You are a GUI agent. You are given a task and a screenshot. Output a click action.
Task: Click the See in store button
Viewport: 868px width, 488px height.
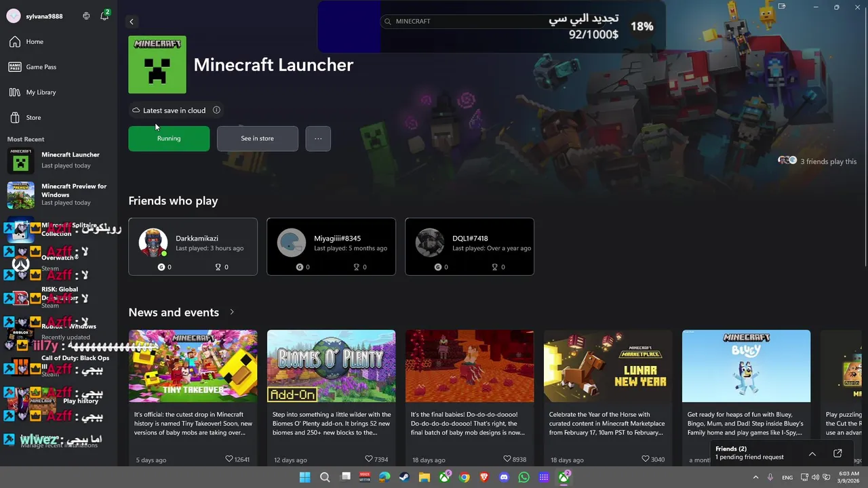pos(257,138)
